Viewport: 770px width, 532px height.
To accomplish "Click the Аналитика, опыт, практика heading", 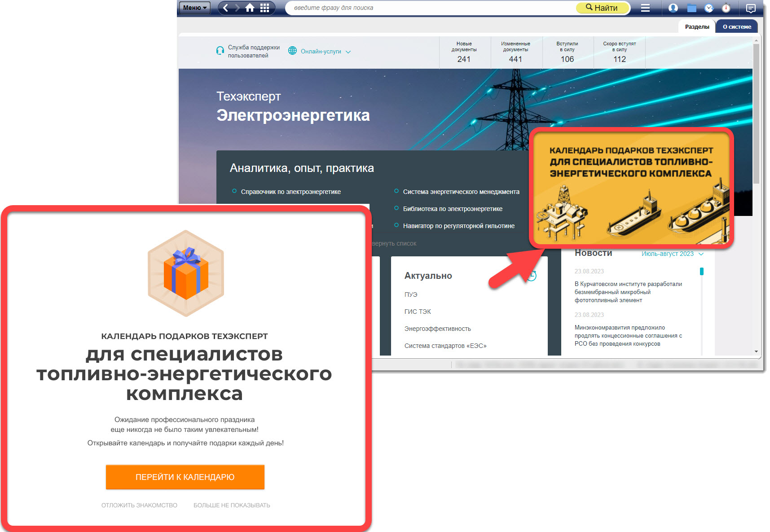I will pyautogui.click(x=302, y=168).
